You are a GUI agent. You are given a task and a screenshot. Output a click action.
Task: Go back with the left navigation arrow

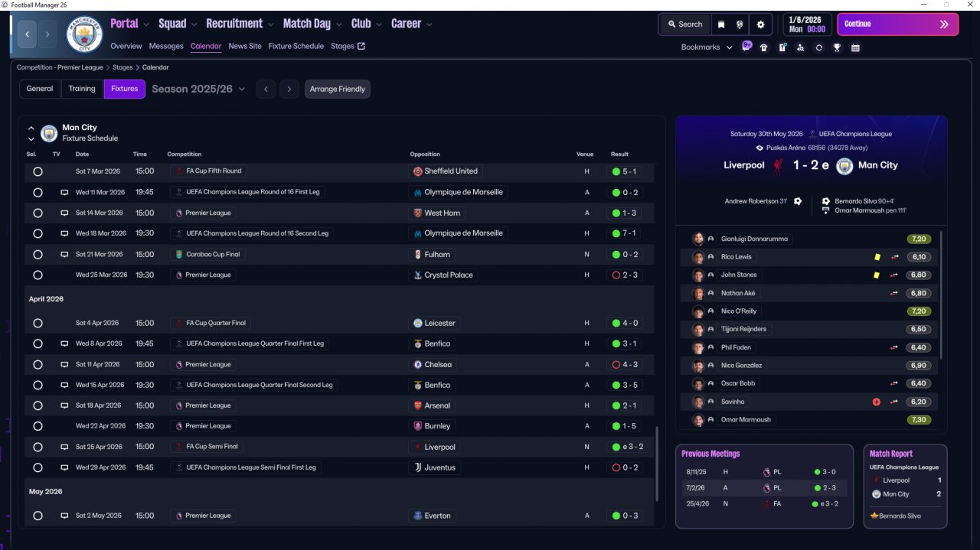pyautogui.click(x=28, y=34)
